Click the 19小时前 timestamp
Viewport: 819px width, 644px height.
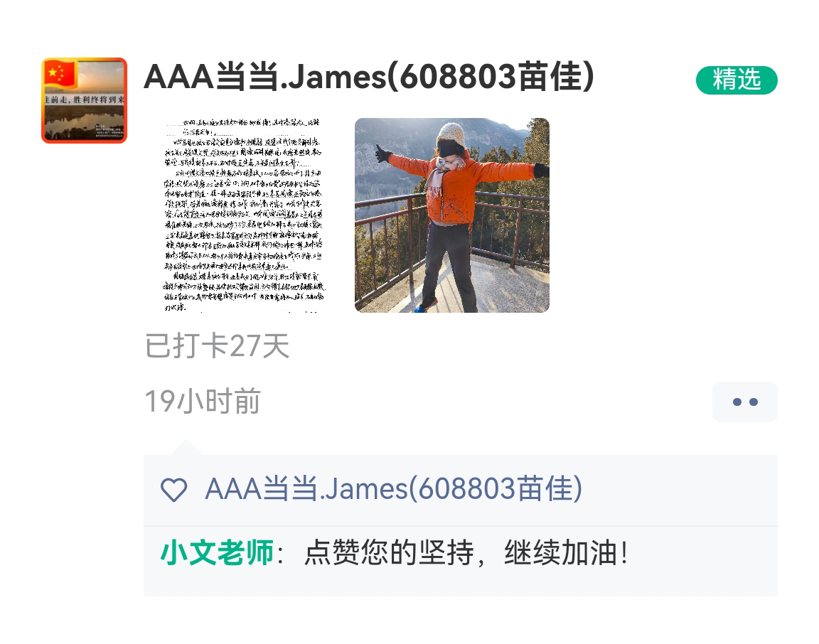(202, 401)
